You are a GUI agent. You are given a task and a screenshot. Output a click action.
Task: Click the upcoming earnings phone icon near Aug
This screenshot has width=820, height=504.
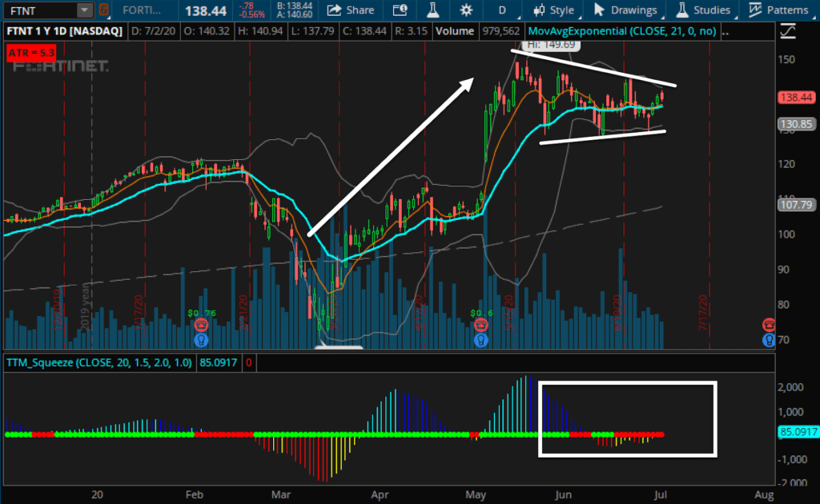coord(768,324)
